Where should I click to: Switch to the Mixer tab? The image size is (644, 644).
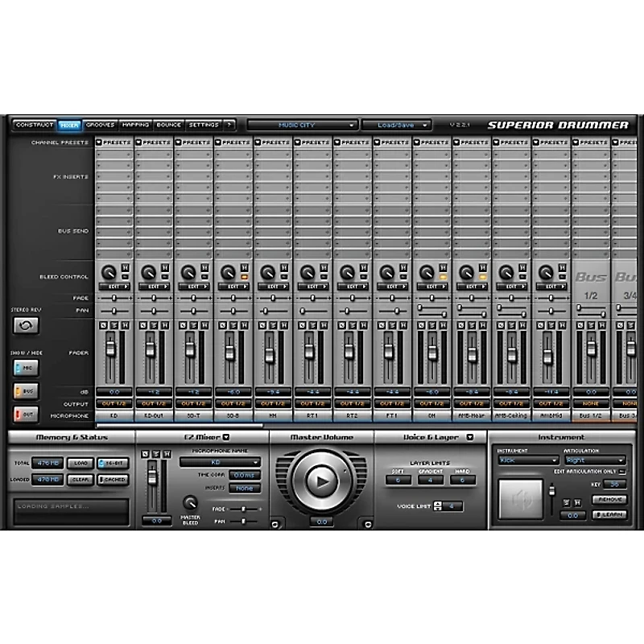pyautogui.click(x=69, y=125)
